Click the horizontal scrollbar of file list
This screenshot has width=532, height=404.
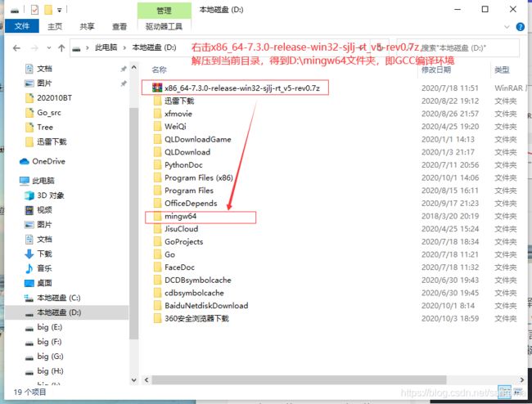pos(299,380)
